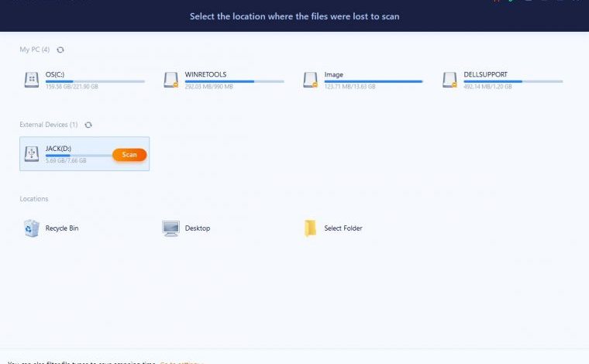The image size is (589, 364).
Task: Click the DELLSUPPORT usage bar
Action: 513,81
